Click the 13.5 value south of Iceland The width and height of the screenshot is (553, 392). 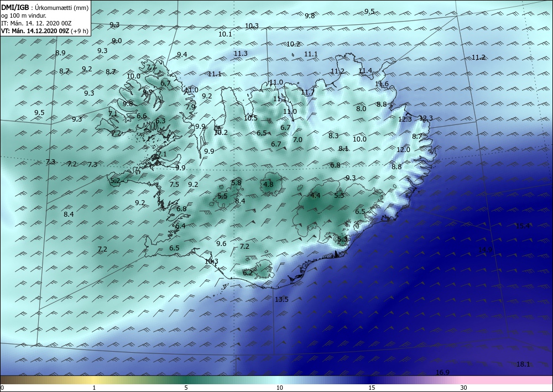(x=281, y=300)
